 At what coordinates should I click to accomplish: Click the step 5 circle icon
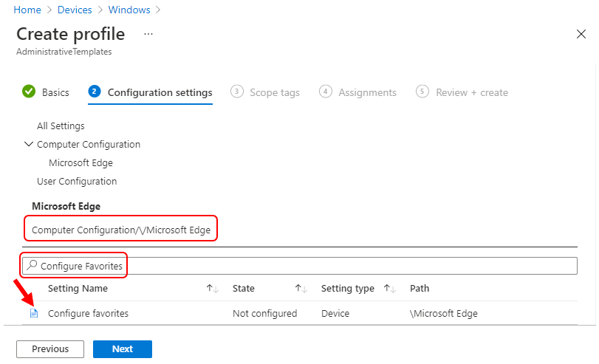pos(422,92)
